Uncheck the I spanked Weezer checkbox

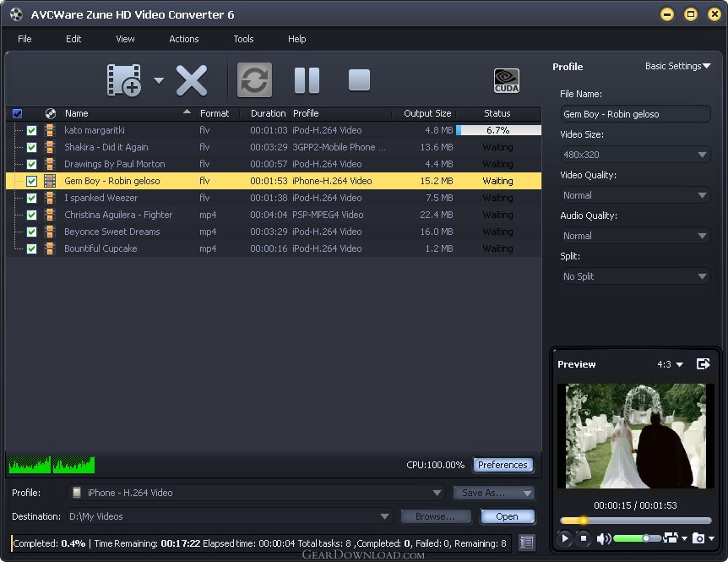[31, 198]
